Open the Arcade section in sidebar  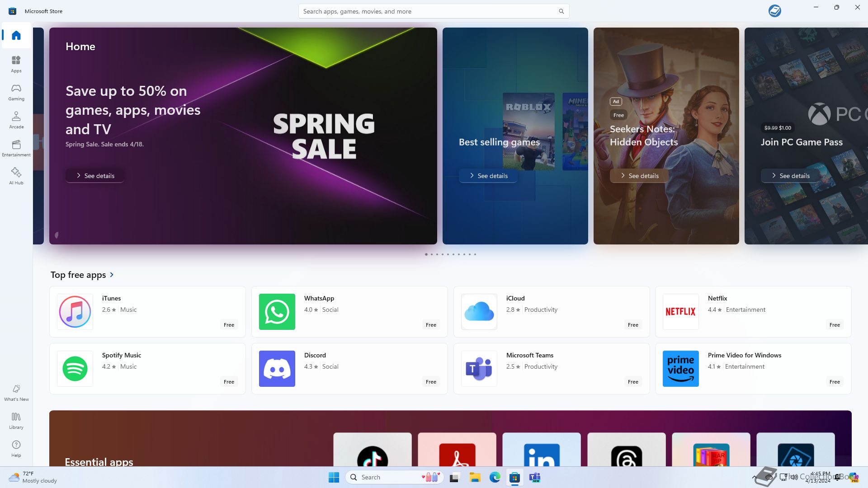[x=16, y=120]
